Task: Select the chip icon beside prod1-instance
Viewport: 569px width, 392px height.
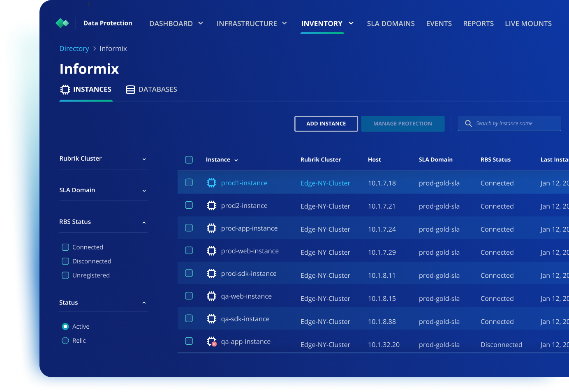Action: tap(211, 183)
